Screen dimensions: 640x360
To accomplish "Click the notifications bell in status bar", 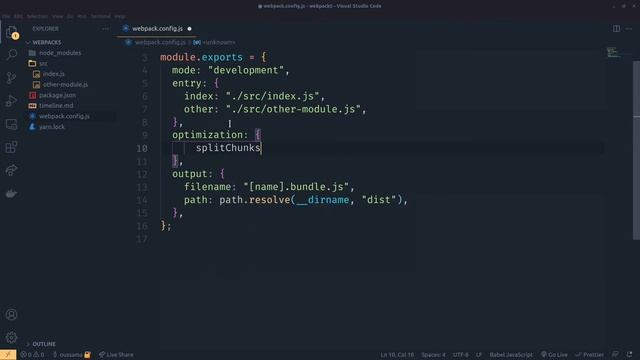I will coord(629,354).
